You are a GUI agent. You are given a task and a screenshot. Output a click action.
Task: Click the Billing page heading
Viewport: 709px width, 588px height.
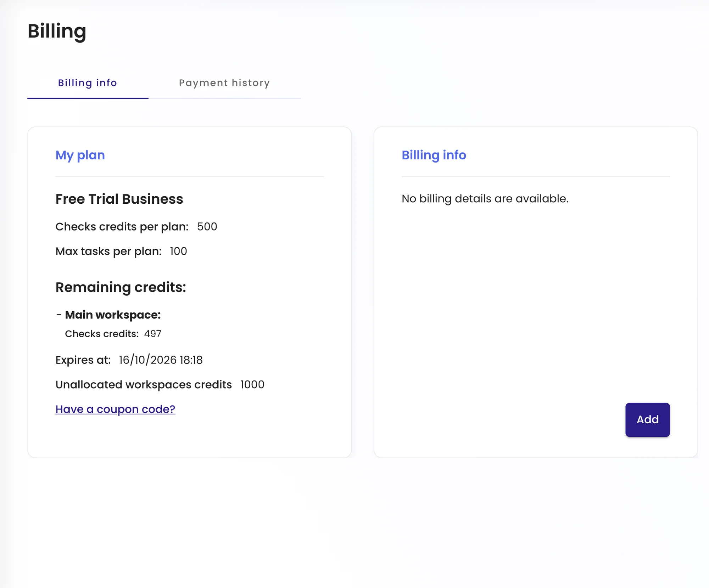pyautogui.click(x=57, y=31)
